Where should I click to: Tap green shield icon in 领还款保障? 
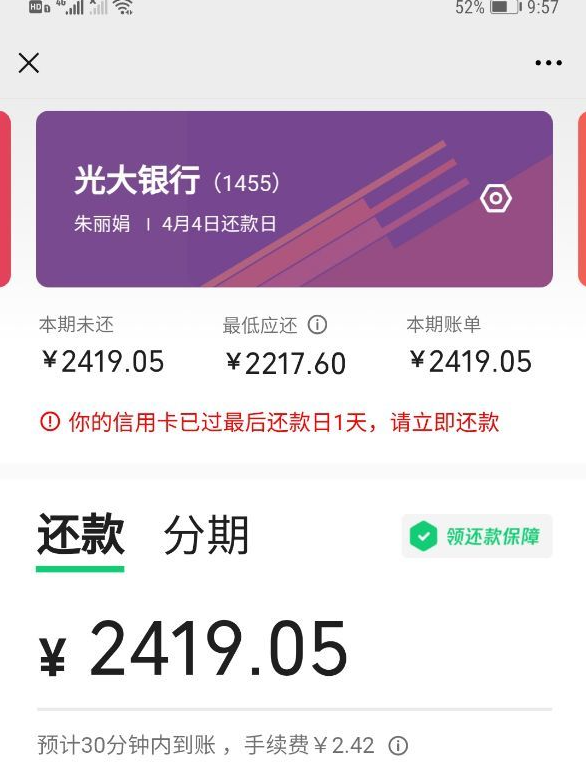point(423,536)
